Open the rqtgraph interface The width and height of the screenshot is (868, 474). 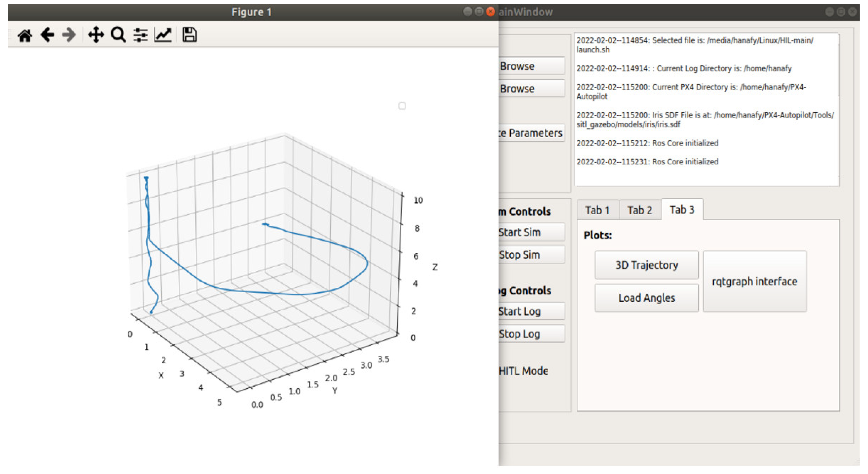pyautogui.click(x=754, y=281)
